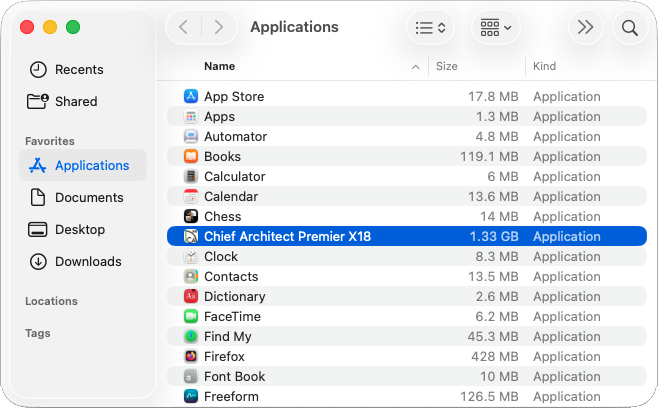Image resolution: width=658 pixels, height=408 pixels.
Task: Select Applications in Favorites sidebar
Action: coord(83,165)
